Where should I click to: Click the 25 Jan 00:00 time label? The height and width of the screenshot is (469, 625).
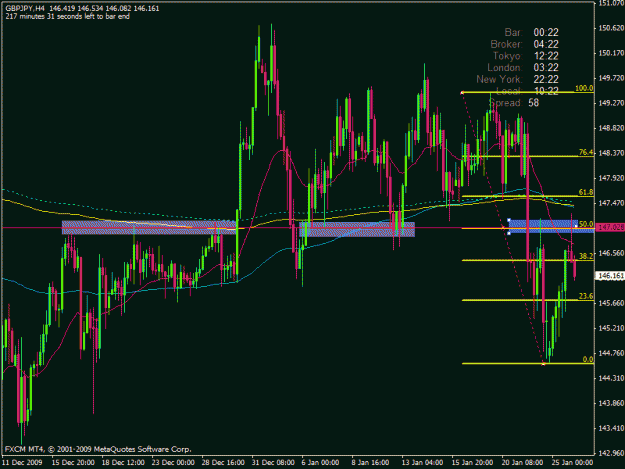(x=572, y=463)
